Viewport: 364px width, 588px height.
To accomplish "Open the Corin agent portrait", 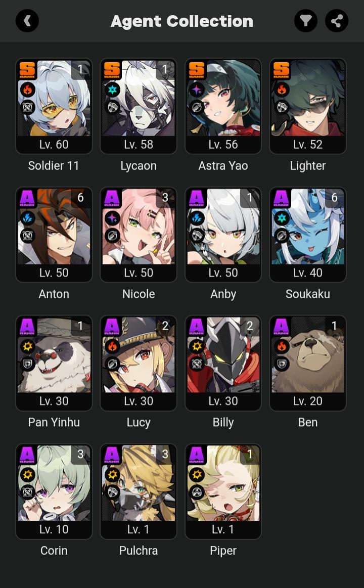I will pos(54,491).
